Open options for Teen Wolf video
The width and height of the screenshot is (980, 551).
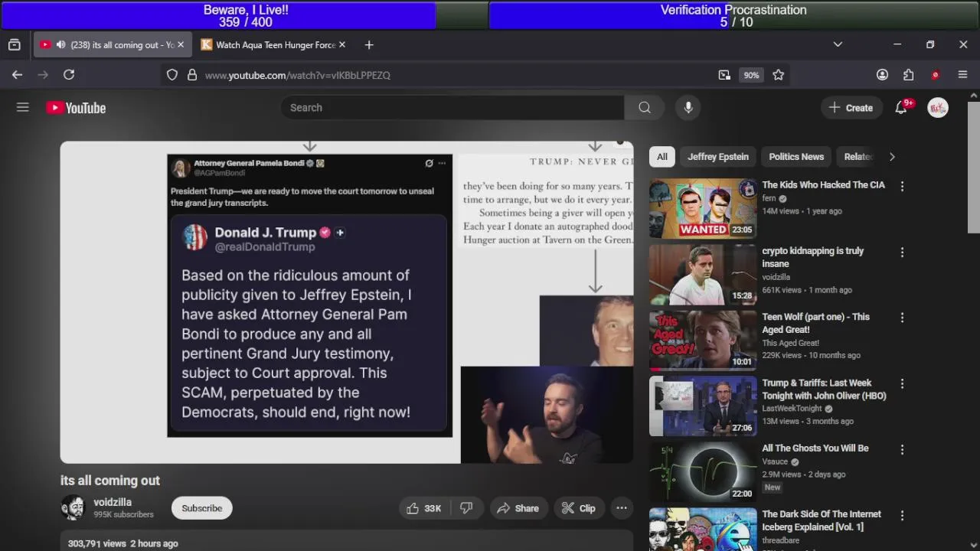(902, 318)
